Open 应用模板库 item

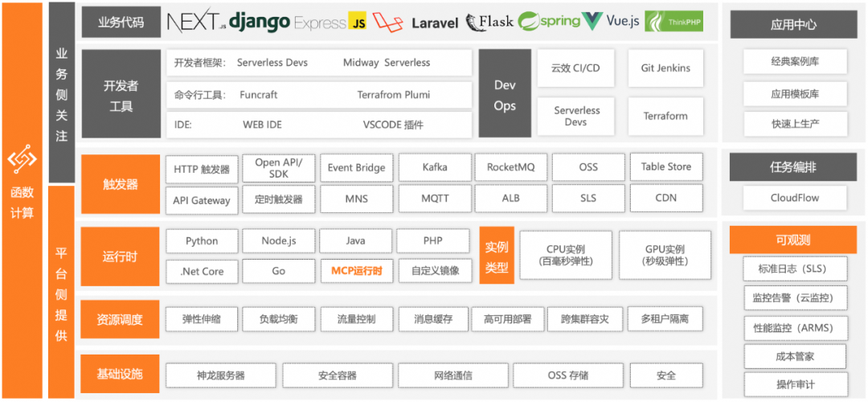795,93
